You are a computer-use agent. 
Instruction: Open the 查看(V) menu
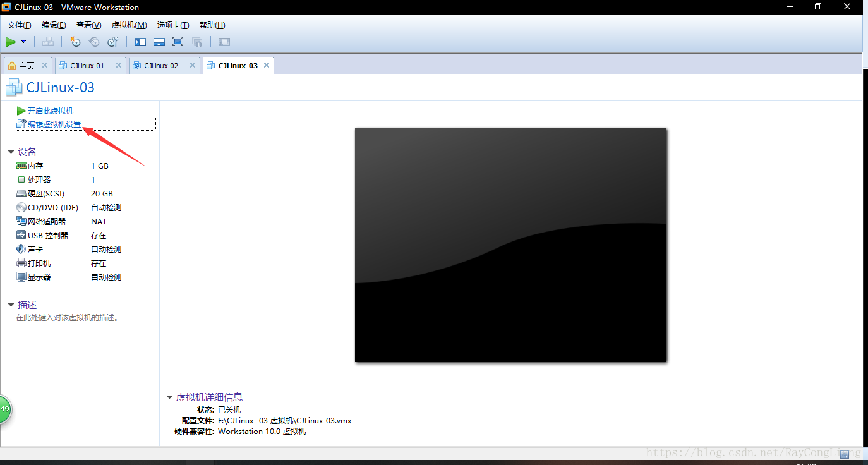pyautogui.click(x=88, y=25)
